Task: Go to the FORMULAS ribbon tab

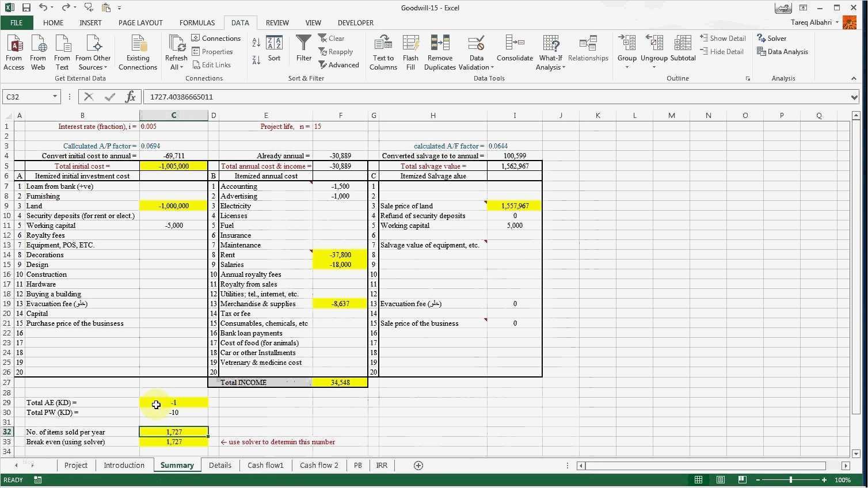Action: [197, 23]
